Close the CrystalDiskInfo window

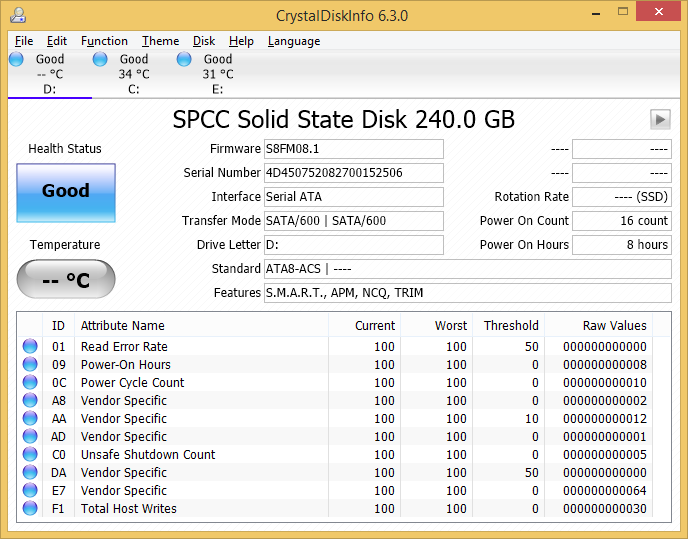click(x=658, y=11)
